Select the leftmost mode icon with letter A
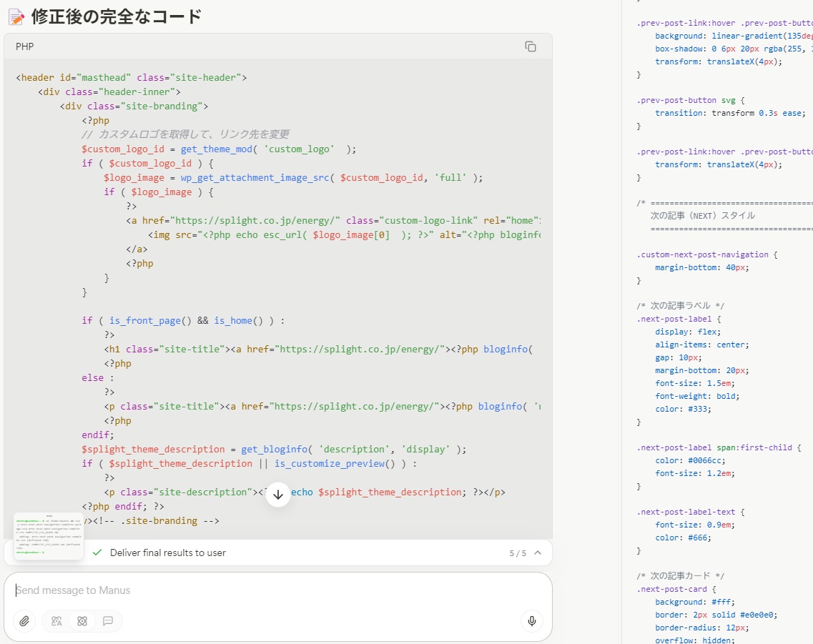The image size is (813, 644). [56, 621]
